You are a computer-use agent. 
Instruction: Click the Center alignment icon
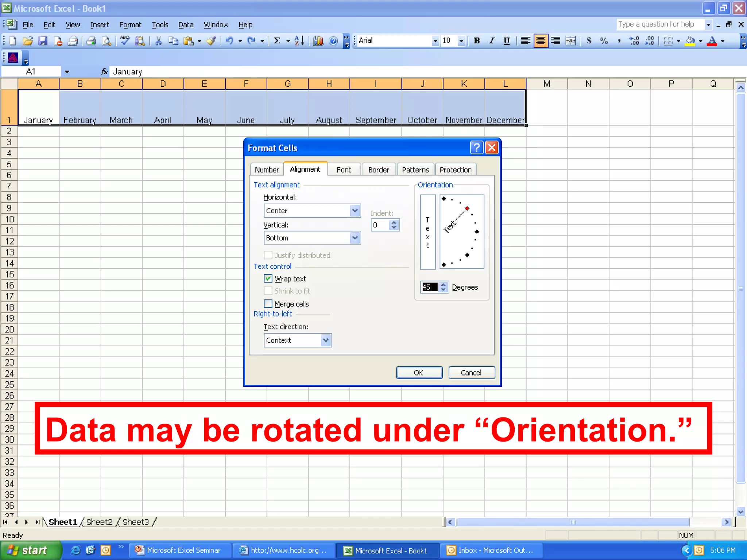541,41
